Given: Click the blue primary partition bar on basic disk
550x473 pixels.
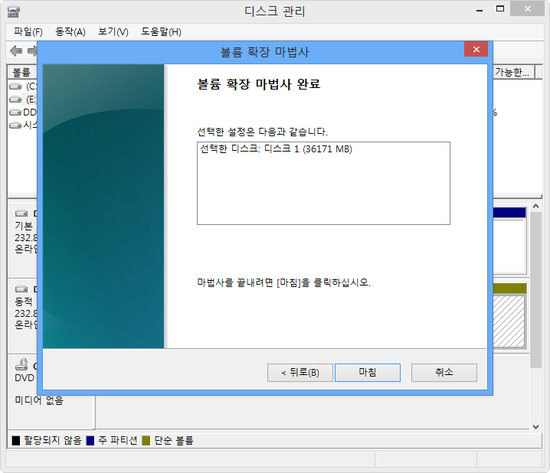Looking at the screenshot, I should [509, 212].
